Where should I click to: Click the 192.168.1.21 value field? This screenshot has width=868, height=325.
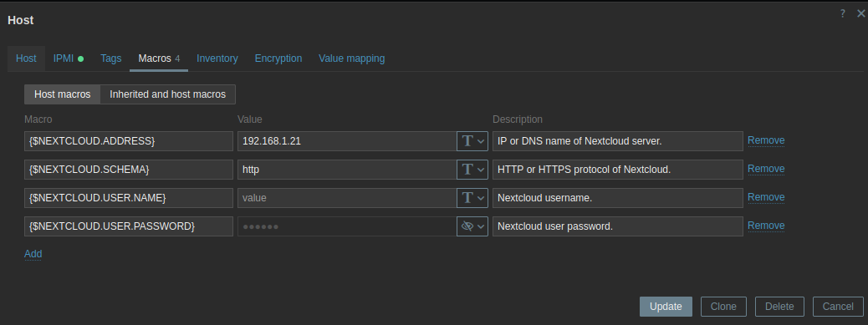coord(347,141)
